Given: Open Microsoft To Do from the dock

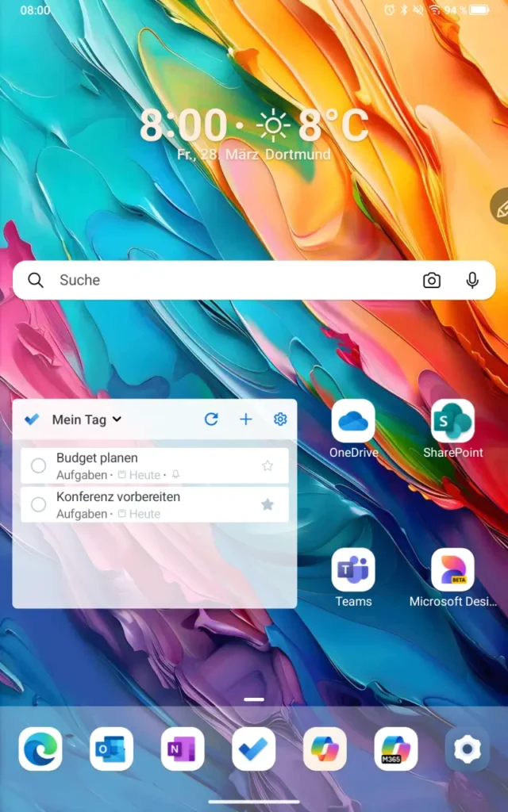Looking at the screenshot, I should (x=254, y=749).
